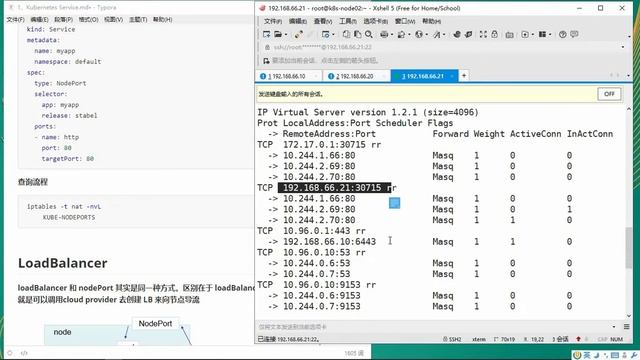Click Help question mark icon in Xshell

[563, 34]
